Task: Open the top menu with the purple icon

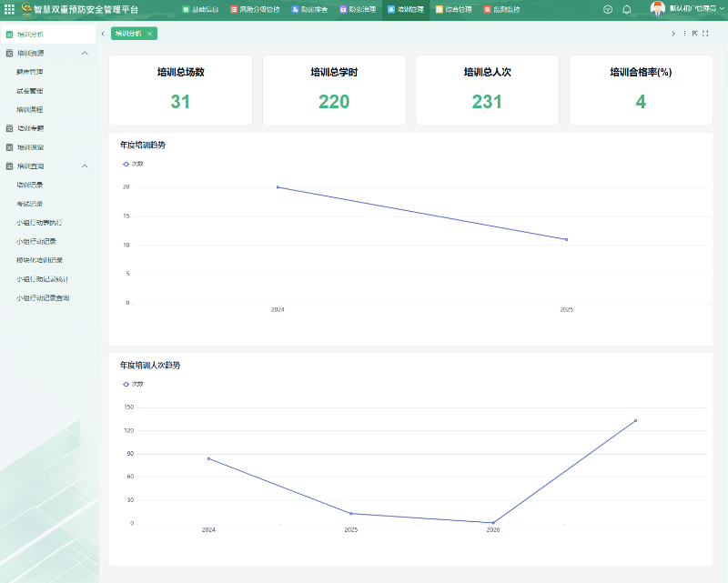Action: [x=358, y=9]
